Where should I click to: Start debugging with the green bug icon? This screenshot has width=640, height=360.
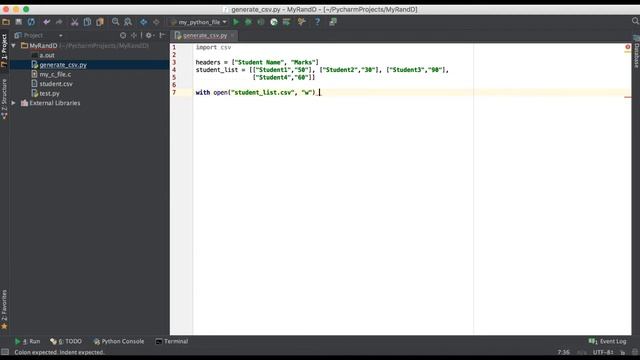pos(248,22)
